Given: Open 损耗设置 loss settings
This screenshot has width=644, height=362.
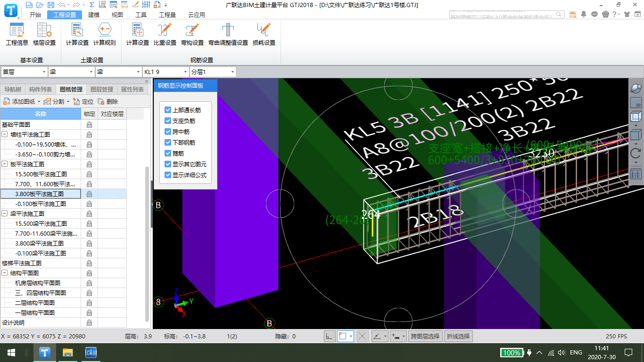Looking at the screenshot, I should (264, 34).
